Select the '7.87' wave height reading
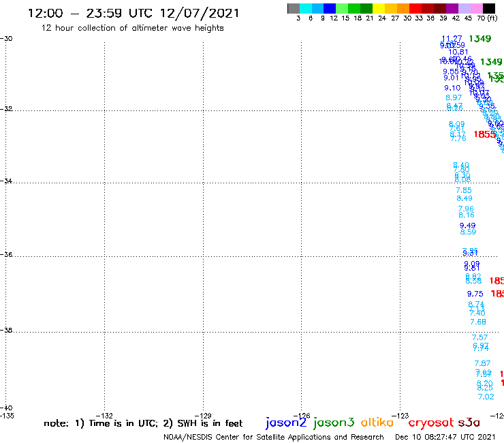The height and width of the screenshot is (443, 504). click(482, 363)
